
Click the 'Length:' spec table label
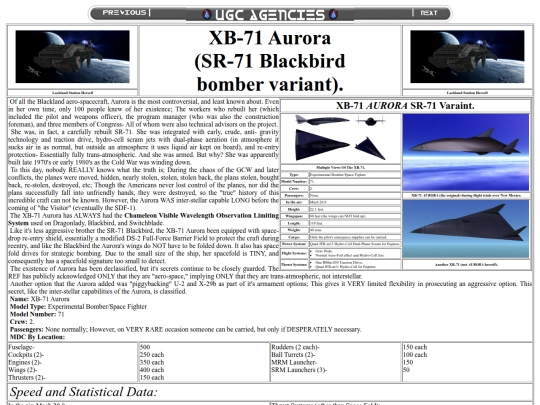coord(294,223)
